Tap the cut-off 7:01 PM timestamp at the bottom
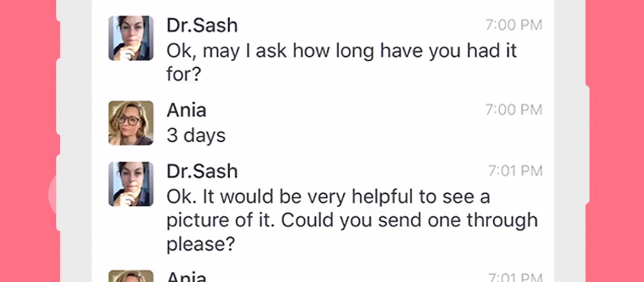 pos(515,277)
